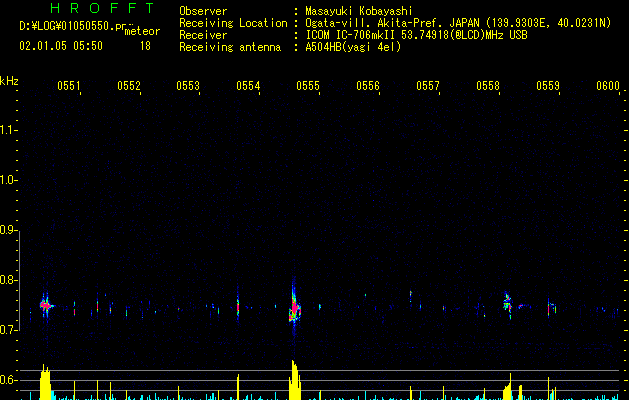Click the HROFFT title text
This screenshot has width=629, height=400.
[x=102, y=8]
